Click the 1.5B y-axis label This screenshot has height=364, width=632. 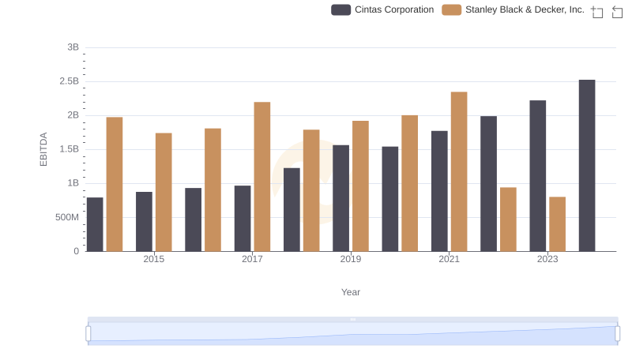[70, 149]
